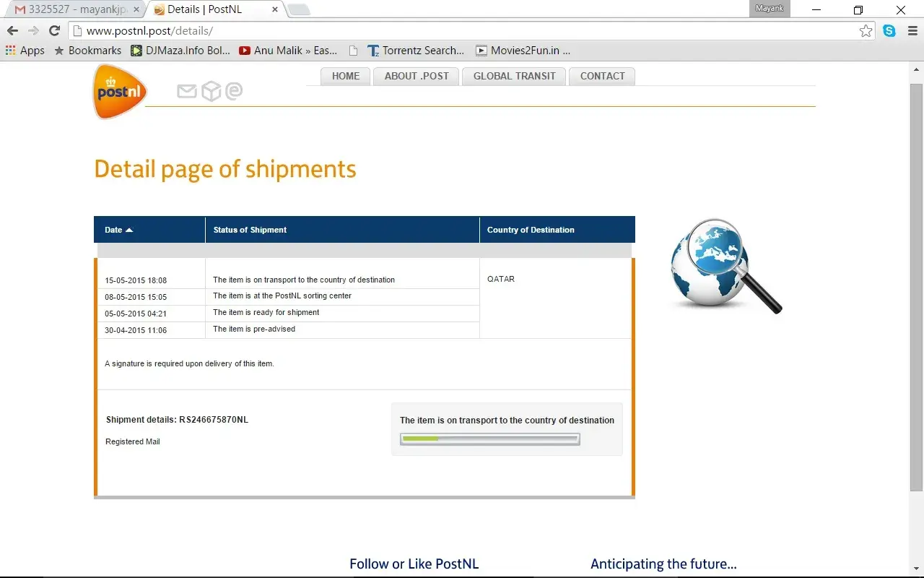
Task: Click the mail envelope icon in header
Action: [x=187, y=91]
